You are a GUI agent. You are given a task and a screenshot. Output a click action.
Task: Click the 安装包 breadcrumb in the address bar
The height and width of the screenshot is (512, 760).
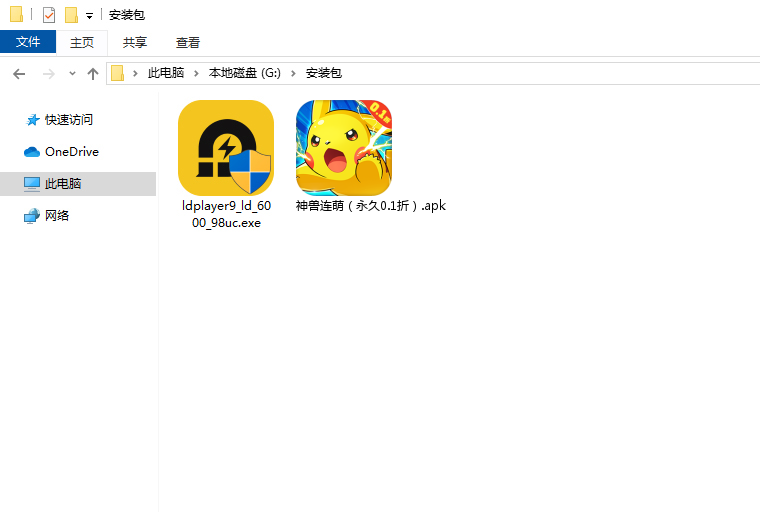(x=323, y=74)
